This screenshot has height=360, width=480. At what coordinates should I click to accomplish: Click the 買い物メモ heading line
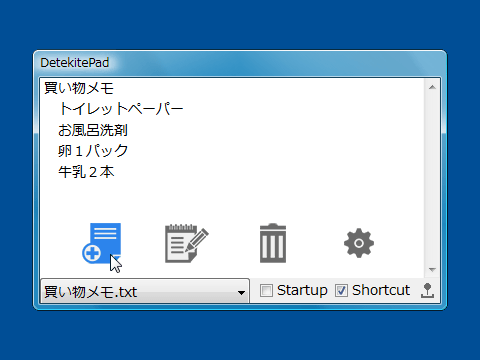(x=79, y=88)
